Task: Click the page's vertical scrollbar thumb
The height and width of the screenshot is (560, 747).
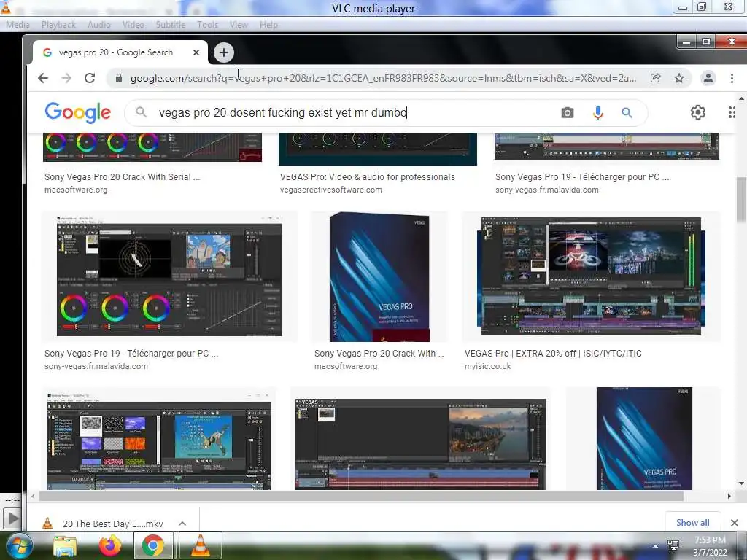Action: coord(741,198)
